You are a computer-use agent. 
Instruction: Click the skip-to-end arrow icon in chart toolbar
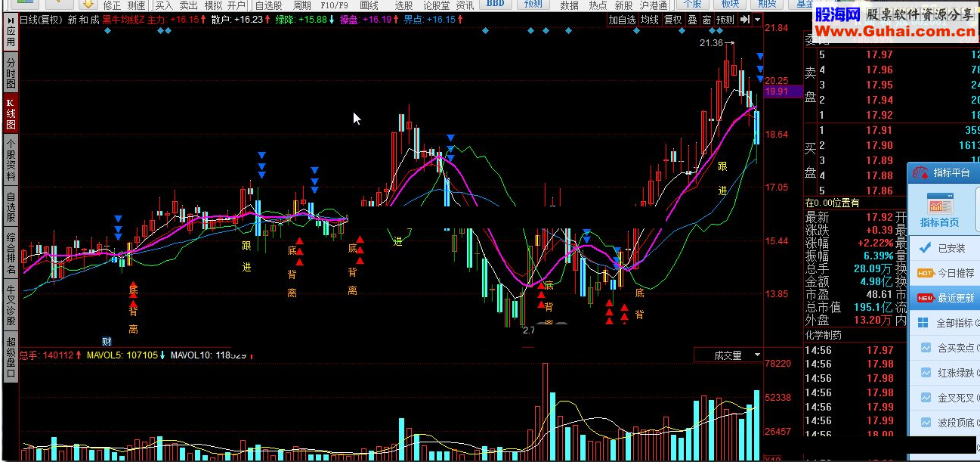point(745,20)
